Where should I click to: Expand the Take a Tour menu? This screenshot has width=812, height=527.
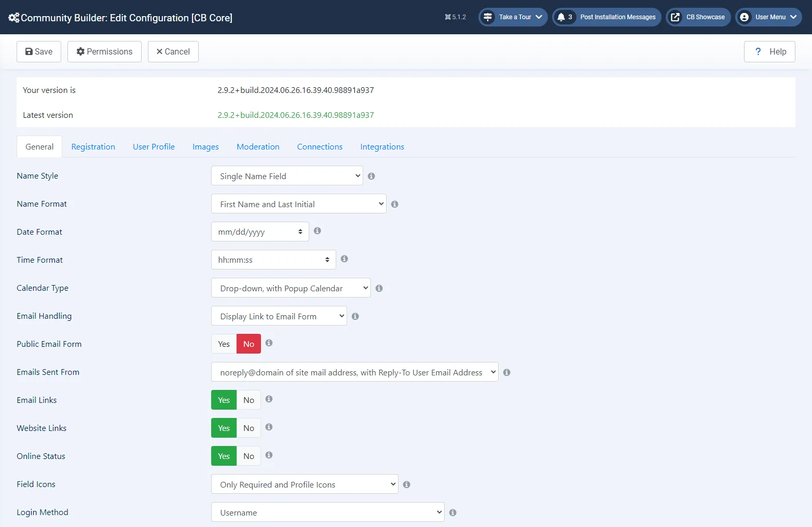coord(513,17)
